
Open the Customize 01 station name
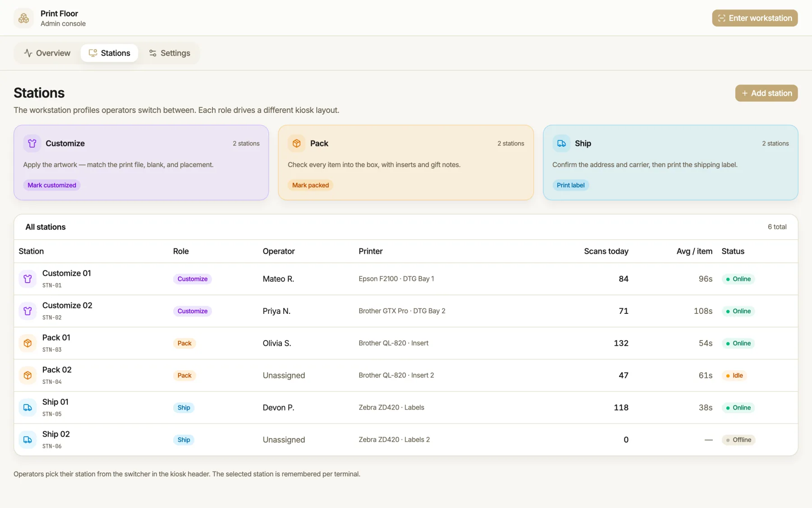(x=66, y=273)
